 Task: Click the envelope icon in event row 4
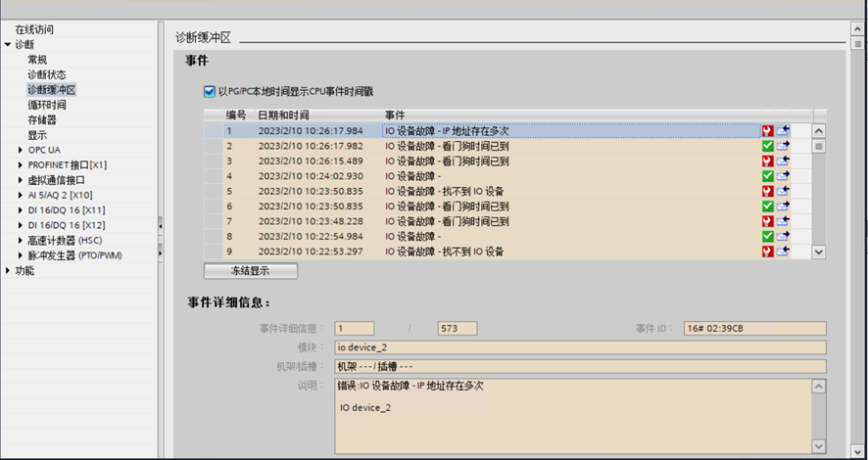click(783, 176)
